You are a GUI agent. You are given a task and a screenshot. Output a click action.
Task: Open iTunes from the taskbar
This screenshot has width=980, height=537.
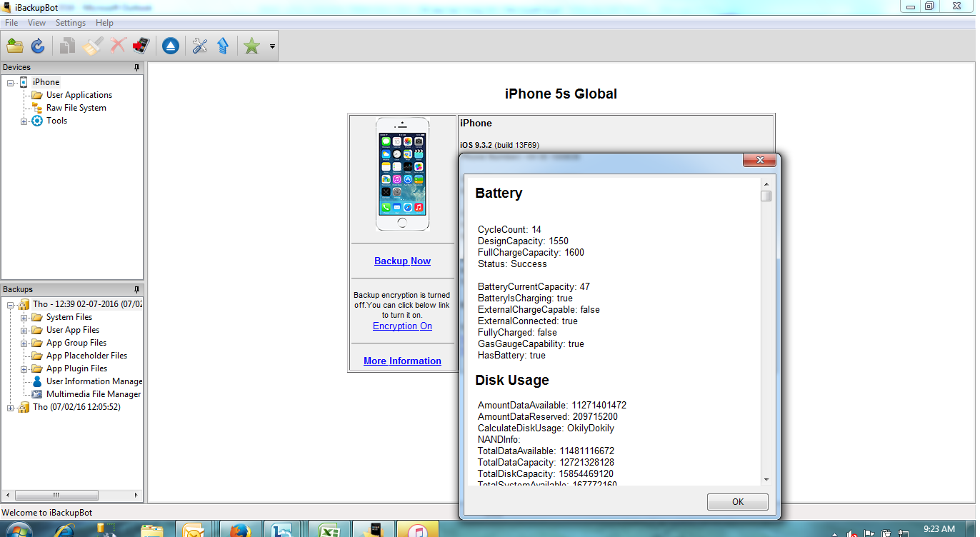click(x=416, y=531)
